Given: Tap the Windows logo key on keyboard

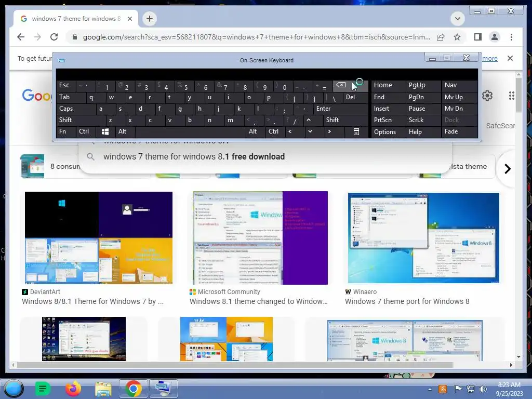Looking at the screenshot, I should click(x=105, y=131).
